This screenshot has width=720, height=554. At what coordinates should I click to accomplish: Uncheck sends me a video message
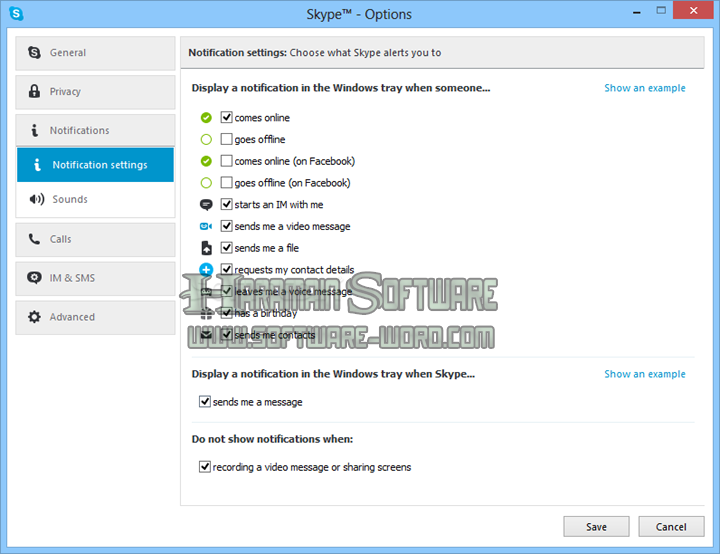point(226,226)
